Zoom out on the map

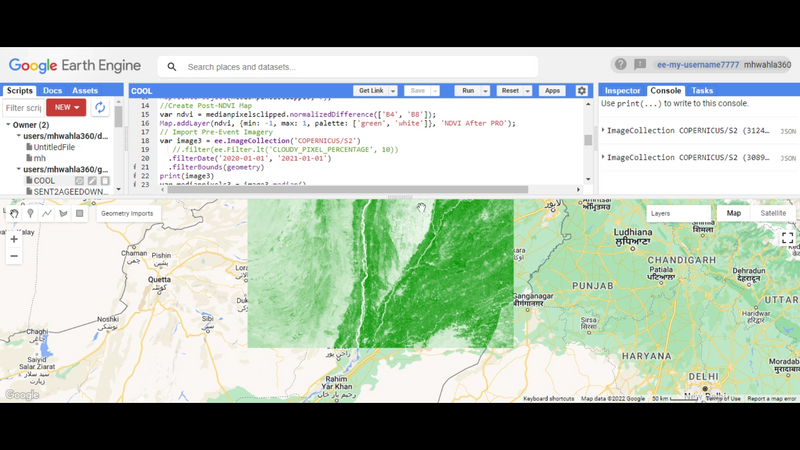click(14, 256)
